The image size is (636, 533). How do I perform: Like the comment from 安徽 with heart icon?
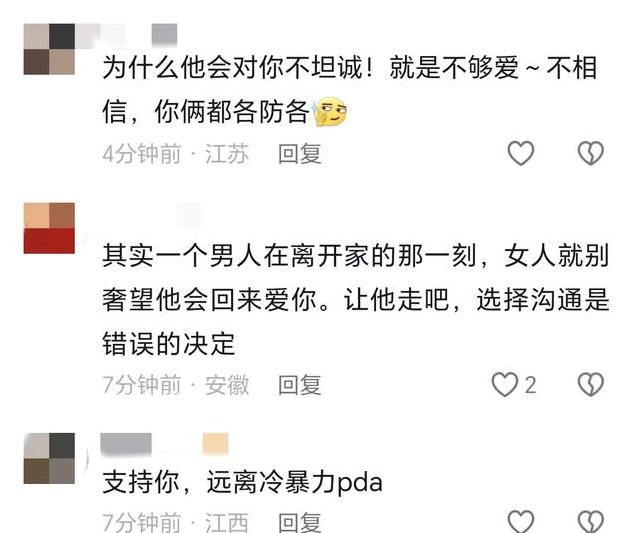[505, 384]
